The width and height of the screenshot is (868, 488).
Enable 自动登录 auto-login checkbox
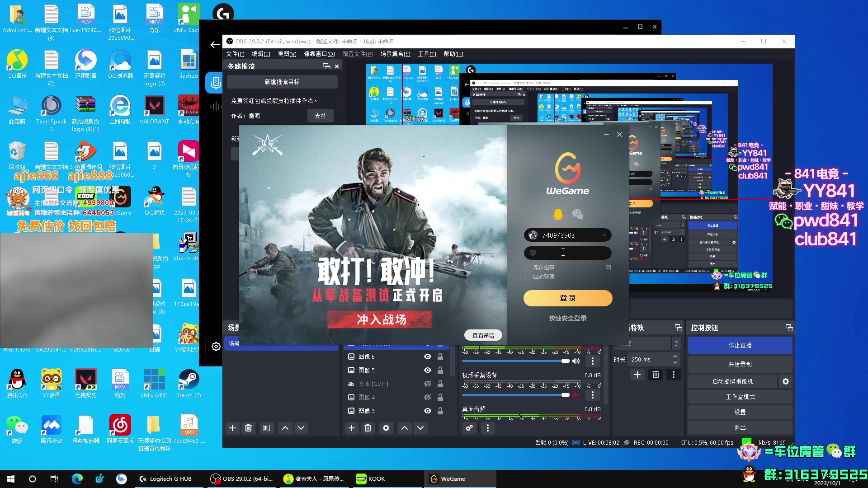tap(528, 277)
